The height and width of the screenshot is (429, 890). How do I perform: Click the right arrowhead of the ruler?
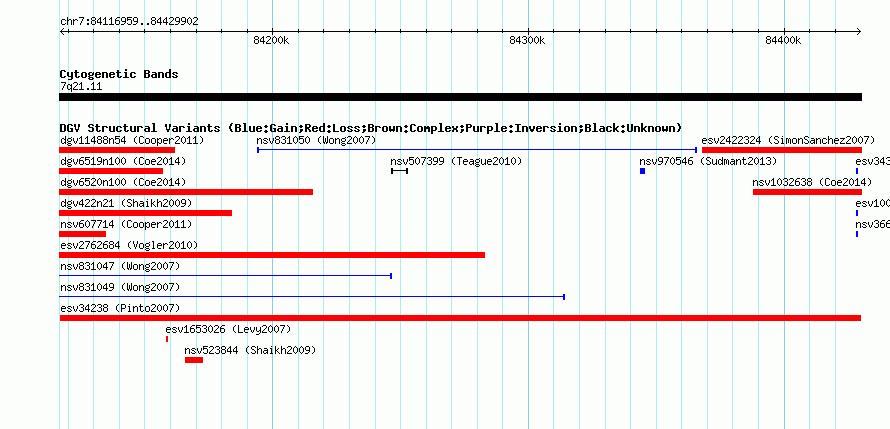click(x=859, y=31)
